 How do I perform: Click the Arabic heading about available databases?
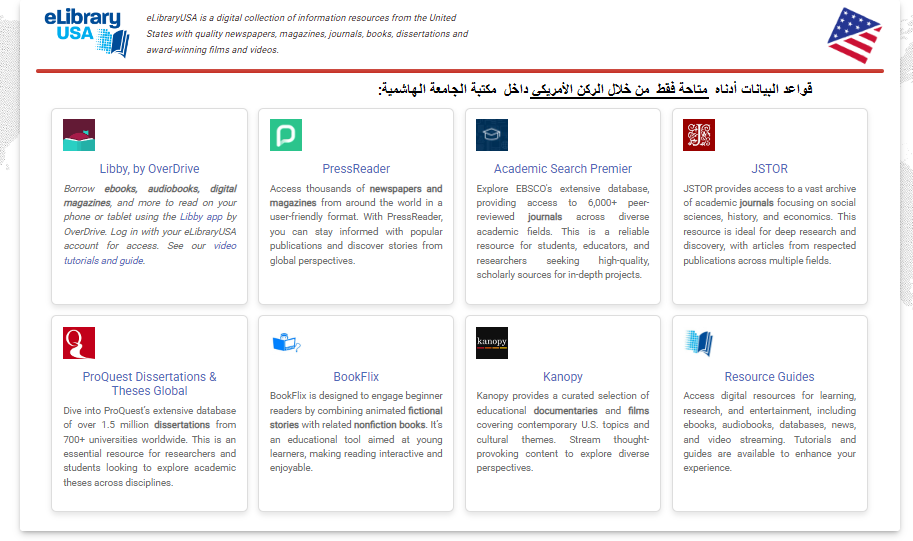pos(595,89)
